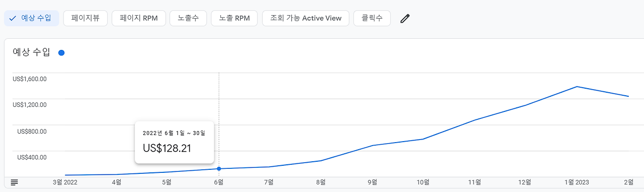This screenshot has height=192, width=644.
Task: Click the 12월 axis label
Action: (525, 182)
